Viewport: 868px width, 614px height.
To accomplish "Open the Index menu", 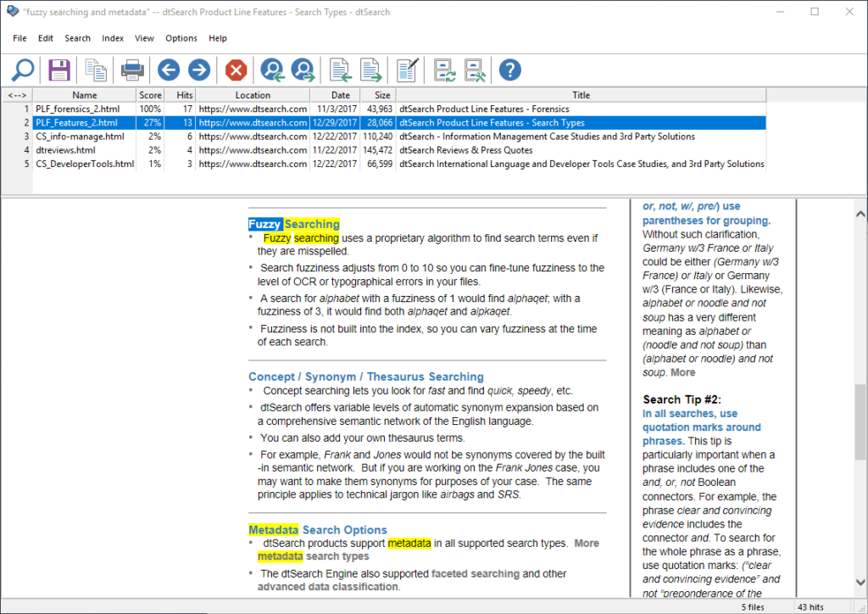I will click(x=113, y=38).
